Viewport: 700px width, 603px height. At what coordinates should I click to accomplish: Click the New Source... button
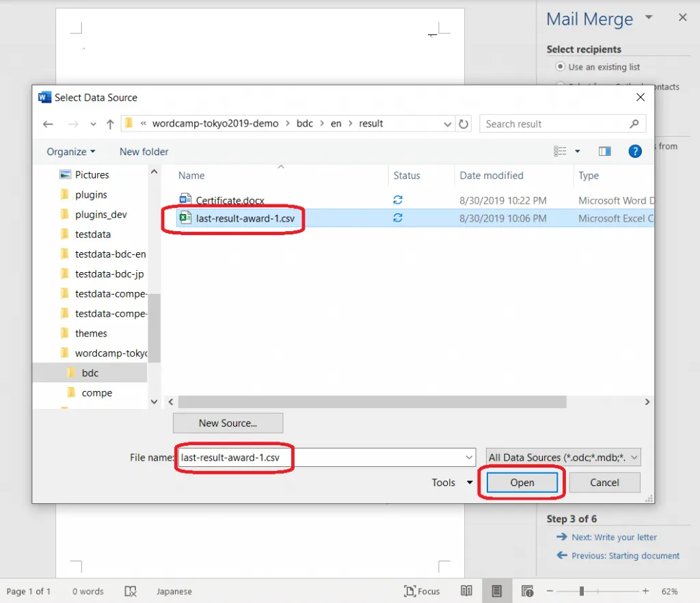click(228, 423)
